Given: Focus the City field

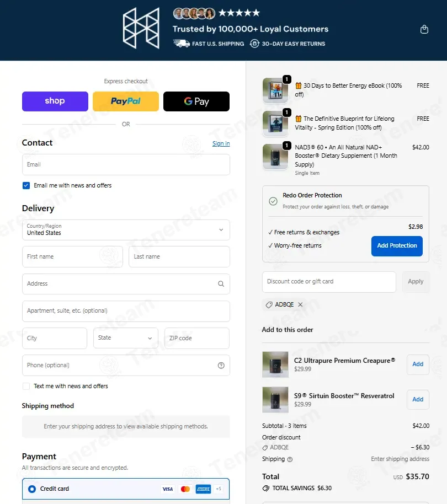Looking at the screenshot, I should (54, 338).
